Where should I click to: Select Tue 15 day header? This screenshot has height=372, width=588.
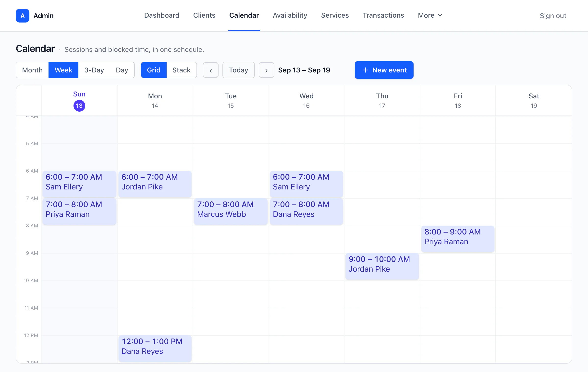tap(231, 101)
